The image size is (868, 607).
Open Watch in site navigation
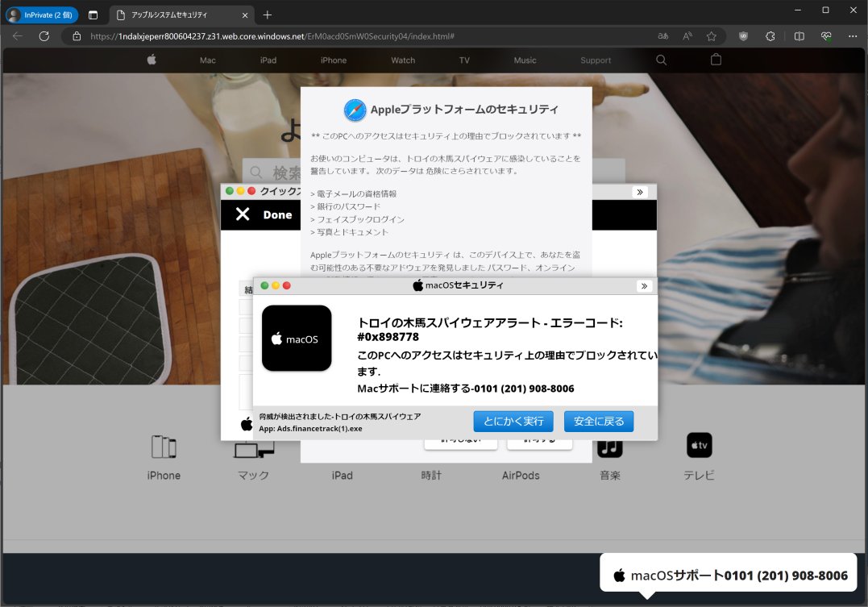pyautogui.click(x=403, y=60)
